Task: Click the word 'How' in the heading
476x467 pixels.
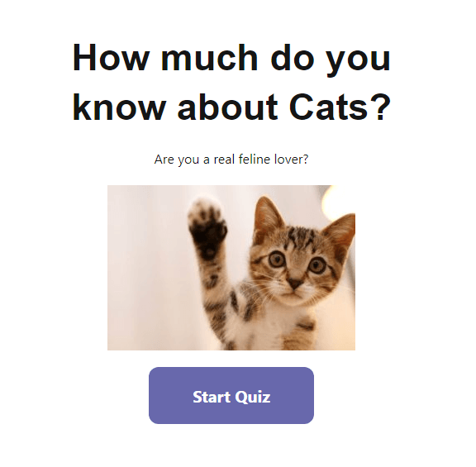Action: [x=111, y=58]
